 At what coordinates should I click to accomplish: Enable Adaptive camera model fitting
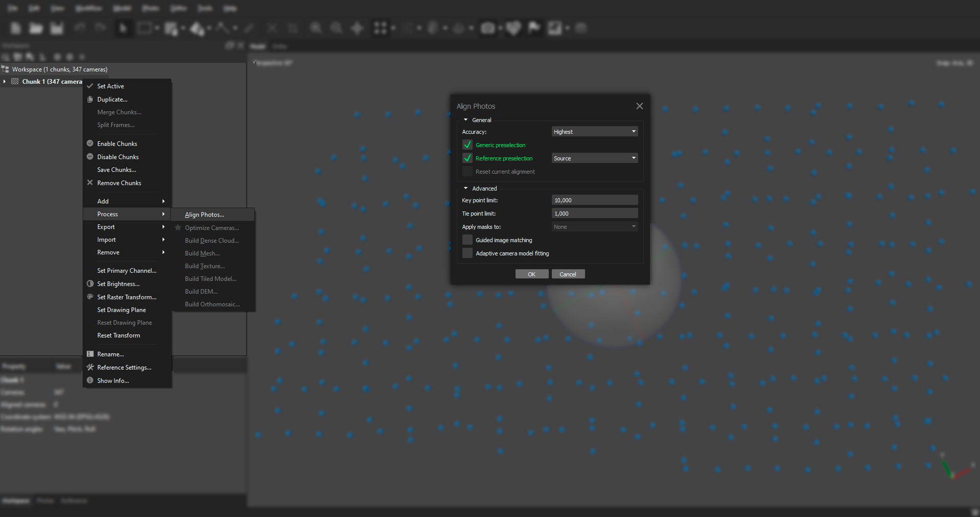click(x=468, y=253)
